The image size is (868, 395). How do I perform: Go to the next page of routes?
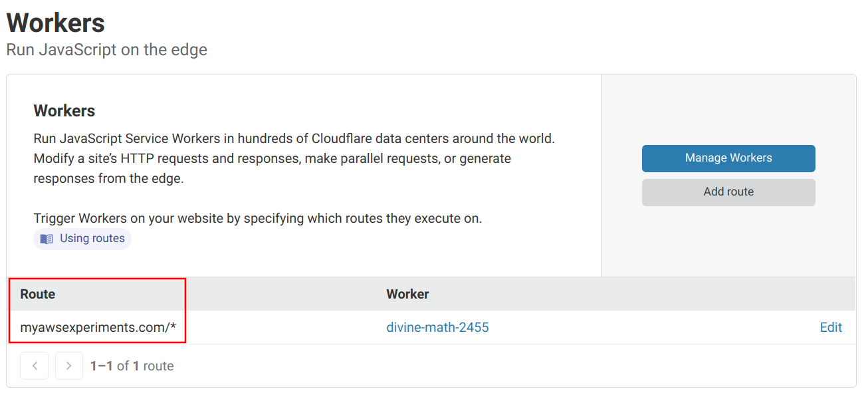point(69,366)
